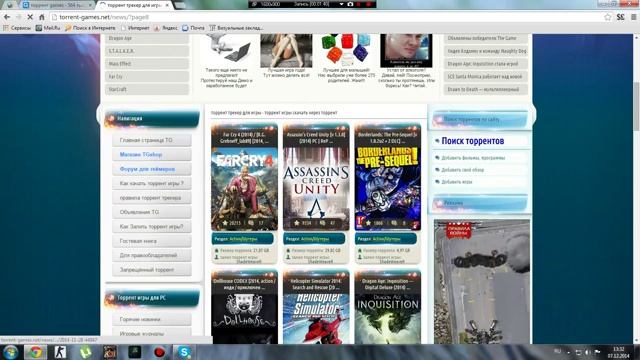Screen dimensions: 640x360
Task: Go back using the browser back arrow
Action: (x=7, y=17)
